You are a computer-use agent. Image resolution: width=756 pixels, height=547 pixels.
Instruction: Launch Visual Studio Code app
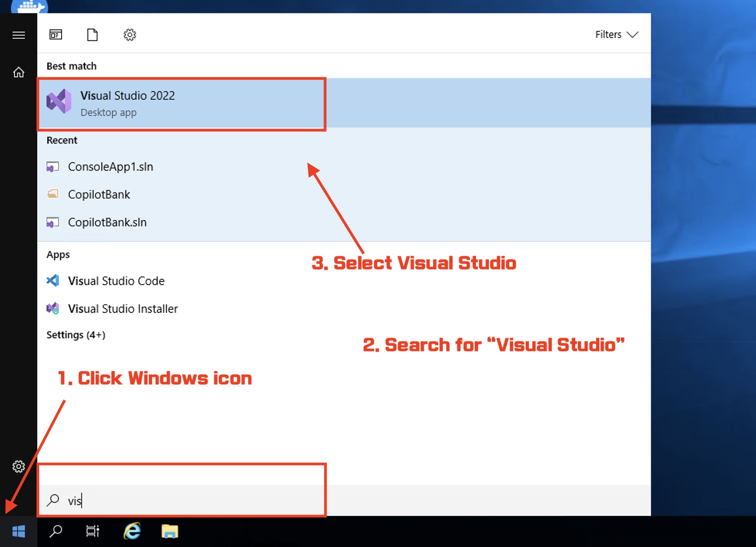pyautogui.click(x=116, y=281)
